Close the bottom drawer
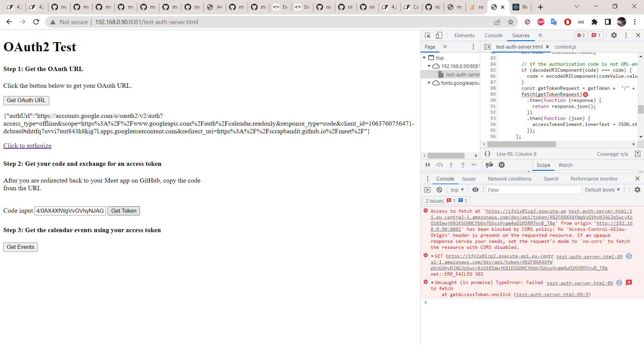 (x=637, y=179)
